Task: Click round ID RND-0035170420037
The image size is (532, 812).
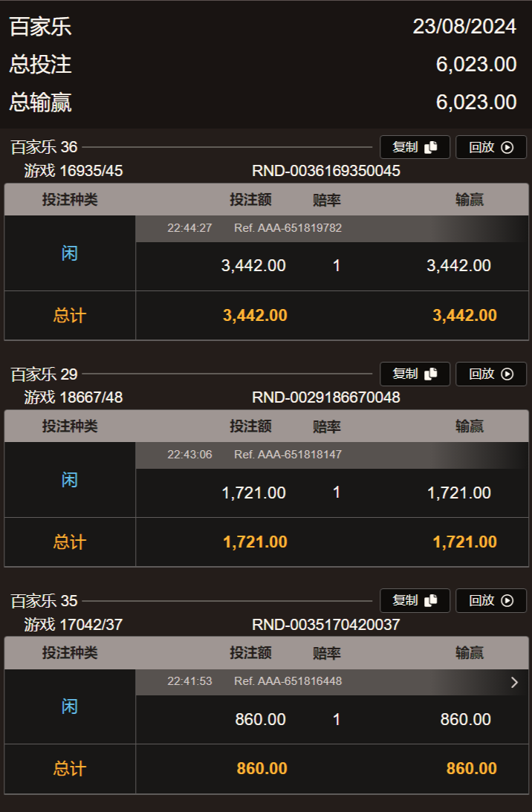Action: pyautogui.click(x=326, y=624)
